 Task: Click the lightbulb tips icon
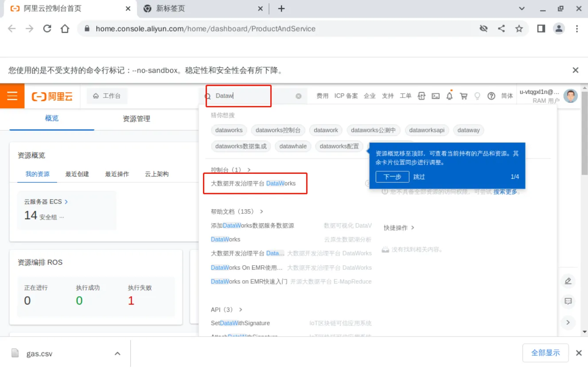pyautogui.click(x=477, y=96)
